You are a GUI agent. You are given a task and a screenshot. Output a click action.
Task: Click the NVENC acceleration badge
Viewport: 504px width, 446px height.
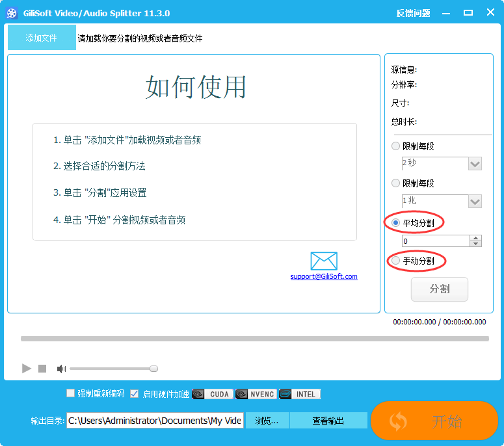256,394
